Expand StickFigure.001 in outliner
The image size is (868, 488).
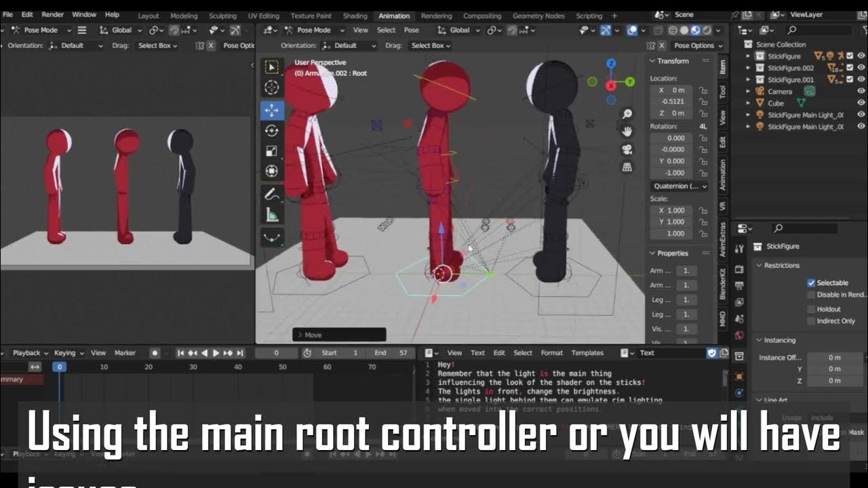click(x=749, y=80)
